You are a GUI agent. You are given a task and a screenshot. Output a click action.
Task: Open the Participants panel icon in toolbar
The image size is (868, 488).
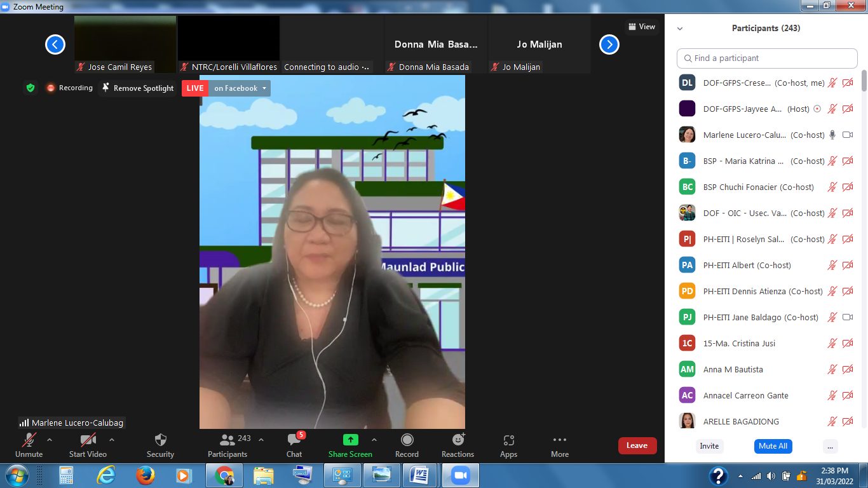(227, 440)
